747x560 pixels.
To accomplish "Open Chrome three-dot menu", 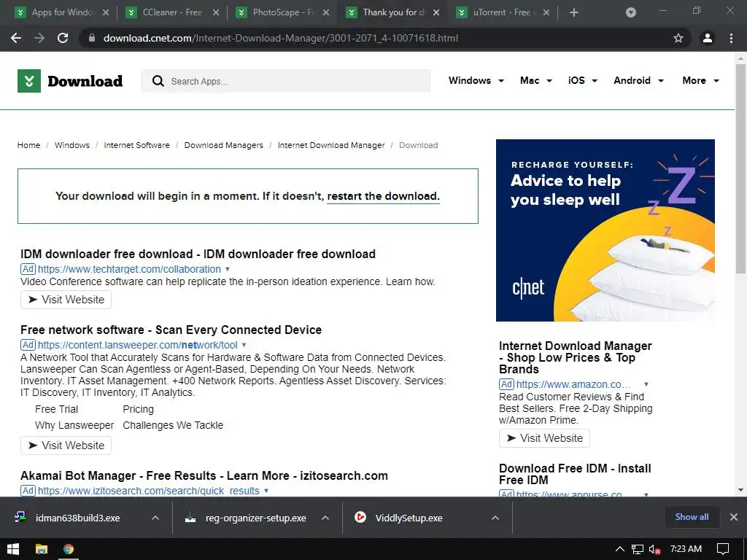I will [x=731, y=38].
